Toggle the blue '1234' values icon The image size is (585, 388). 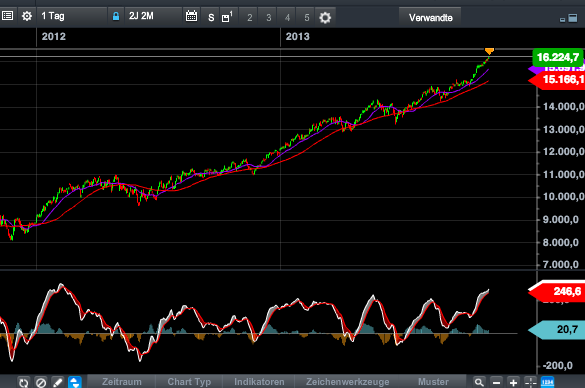(547, 382)
